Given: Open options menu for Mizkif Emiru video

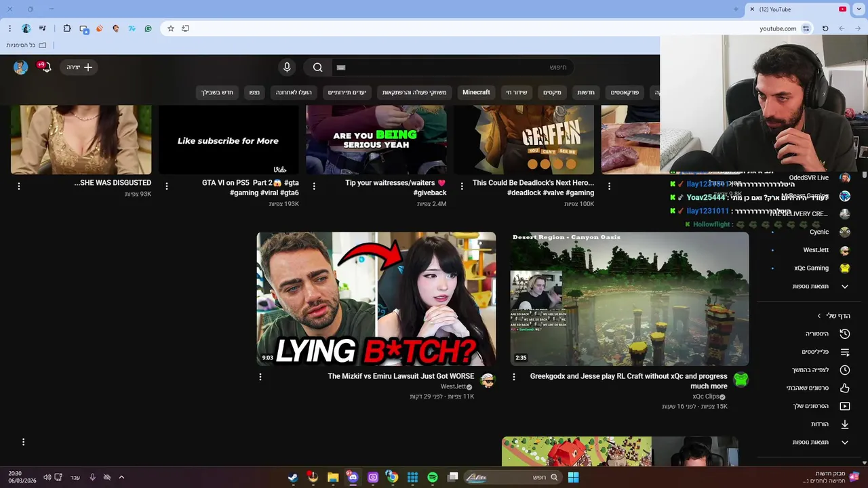Looking at the screenshot, I should [260, 377].
